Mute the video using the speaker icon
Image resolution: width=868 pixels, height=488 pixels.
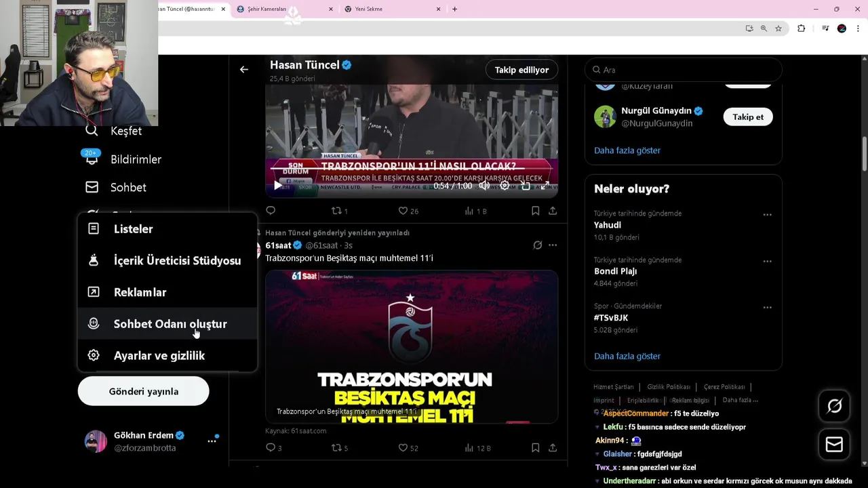click(x=484, y=186)
